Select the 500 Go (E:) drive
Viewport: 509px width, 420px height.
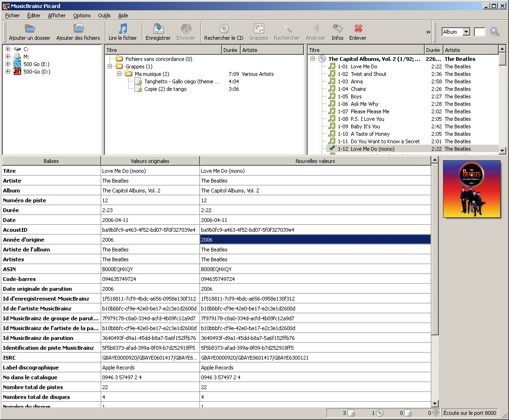point(37,64)
